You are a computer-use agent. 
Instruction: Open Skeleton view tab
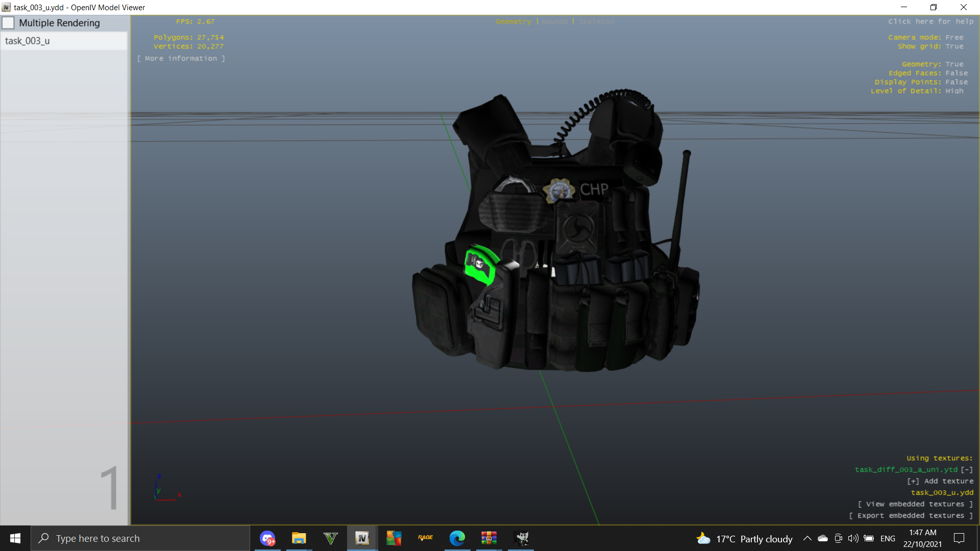[x=596, y=21]
